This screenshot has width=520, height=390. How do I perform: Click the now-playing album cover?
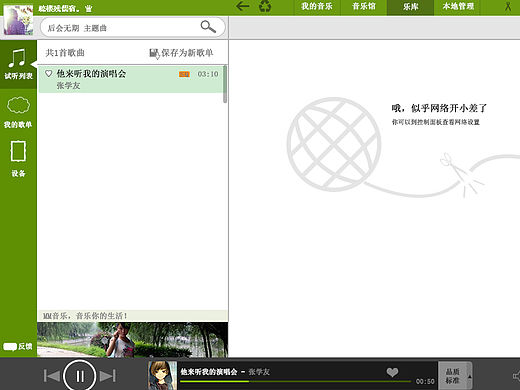coord(162,375)
